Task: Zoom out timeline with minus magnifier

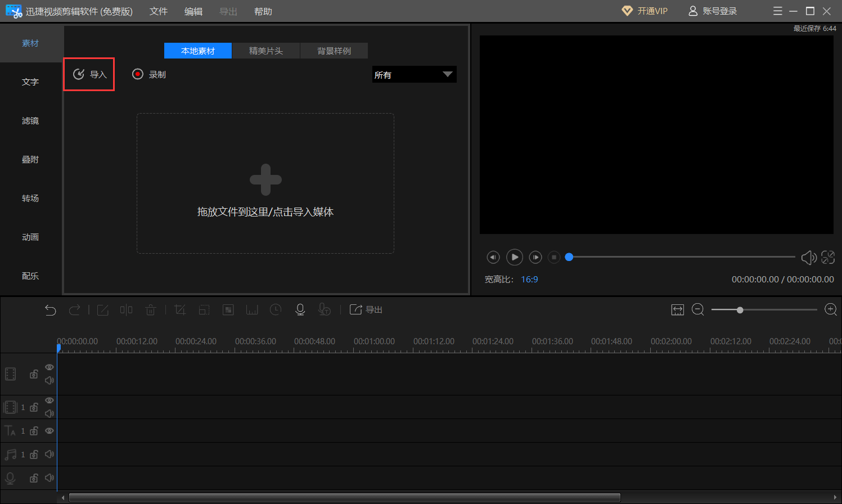Action: click(698, 310)
